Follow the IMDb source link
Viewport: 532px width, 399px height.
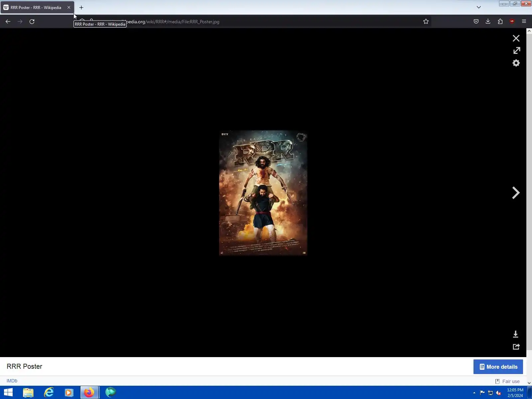12,381
